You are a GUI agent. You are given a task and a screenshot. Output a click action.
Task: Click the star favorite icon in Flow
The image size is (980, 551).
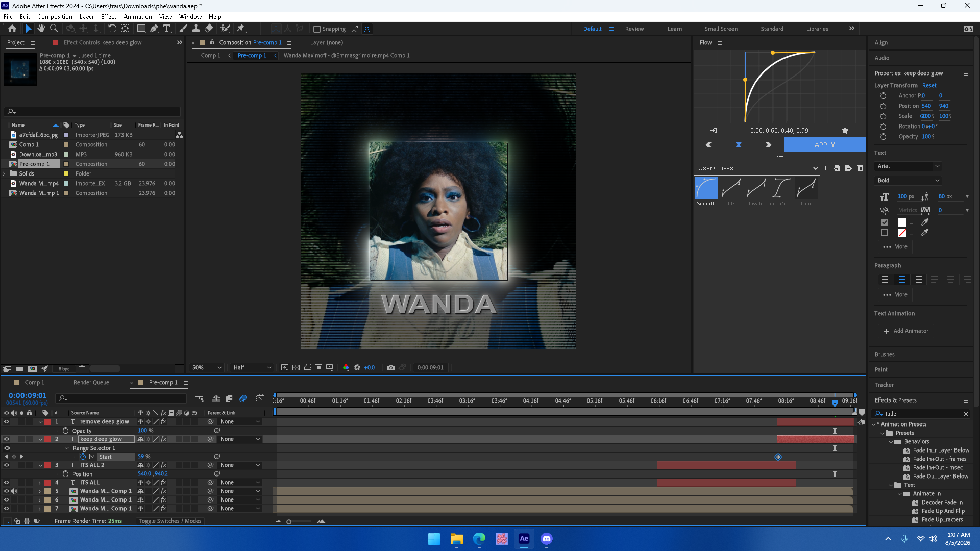[x=845, y=131]
